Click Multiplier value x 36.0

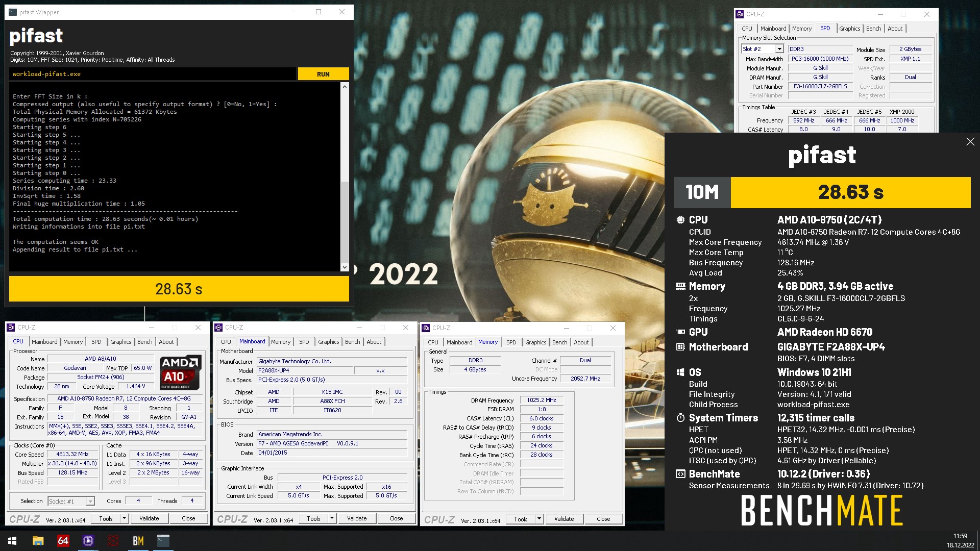pyautogui.click(x=72, y=463)
